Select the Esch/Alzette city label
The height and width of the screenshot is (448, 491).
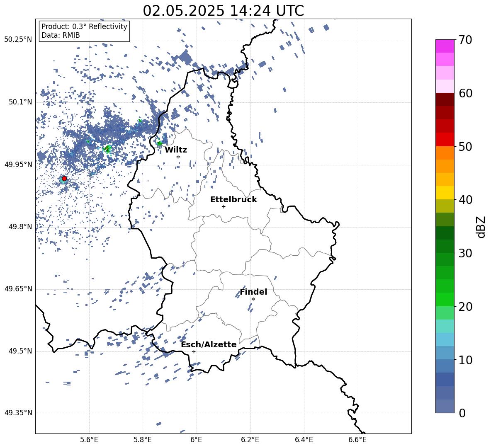(x=209, y=345)
